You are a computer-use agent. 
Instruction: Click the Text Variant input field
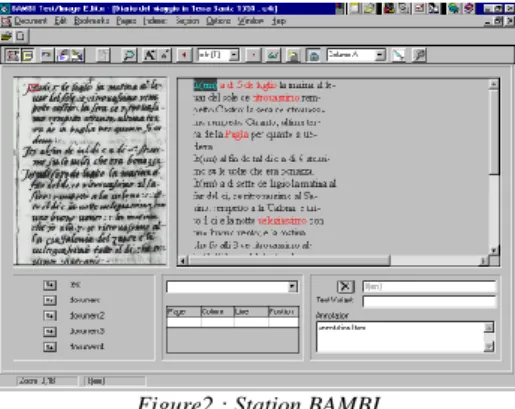429,301
